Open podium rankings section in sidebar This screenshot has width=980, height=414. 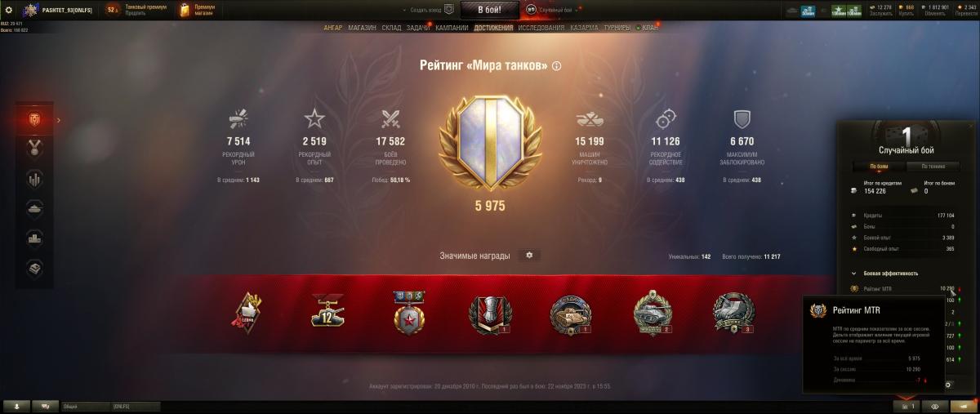pyautogui.click(x=34, y=238)
